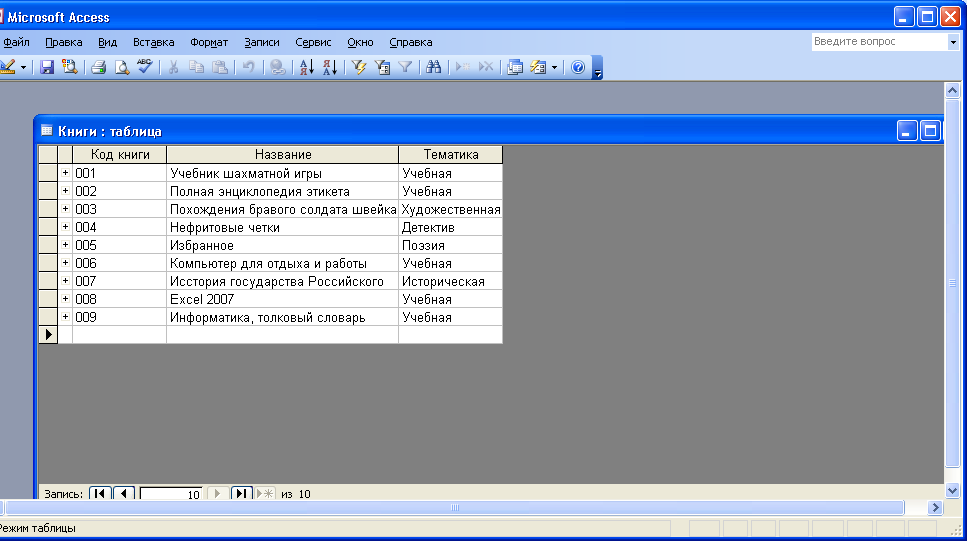Click the cell Нефритовые четки
The image size is (967, 541).
pyautogui.click(x=282, y=227)
